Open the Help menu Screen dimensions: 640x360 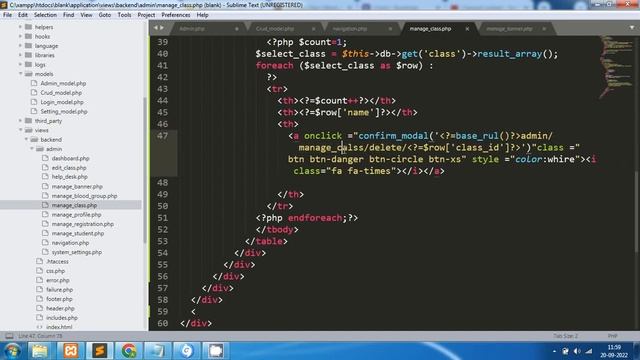click(202, 15)
